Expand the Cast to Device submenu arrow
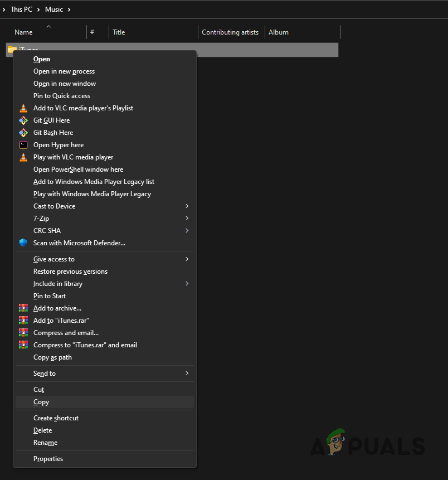This screenshot has width=448, height=480. coord(187,206)
